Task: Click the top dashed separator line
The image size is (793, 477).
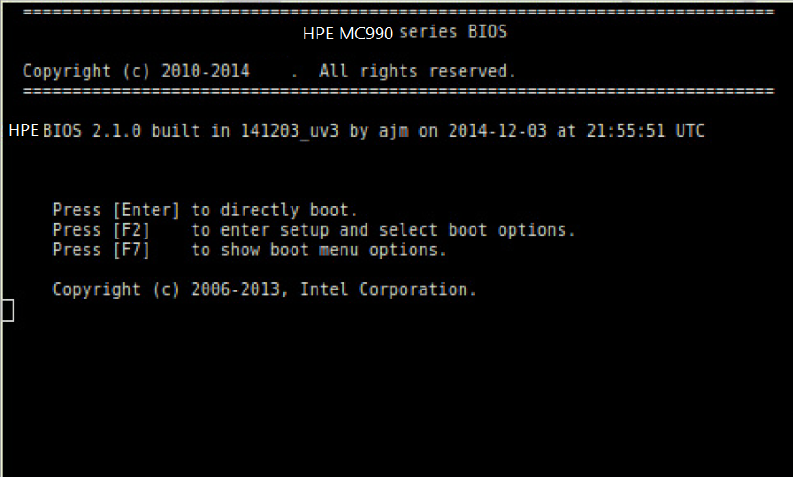Action: (397, 12)
